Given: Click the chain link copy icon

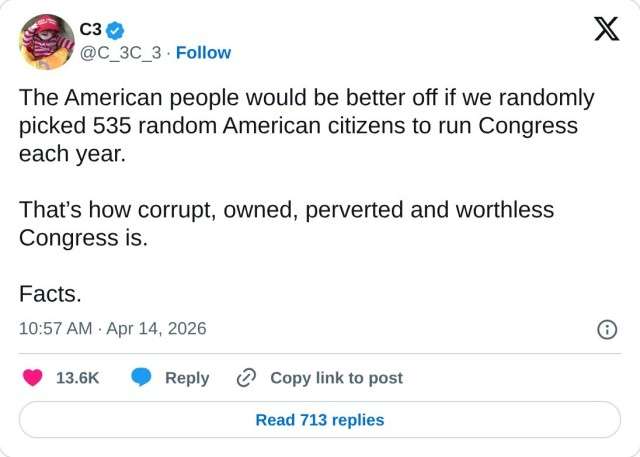Looking at the screenshot, I should (246, 378).
